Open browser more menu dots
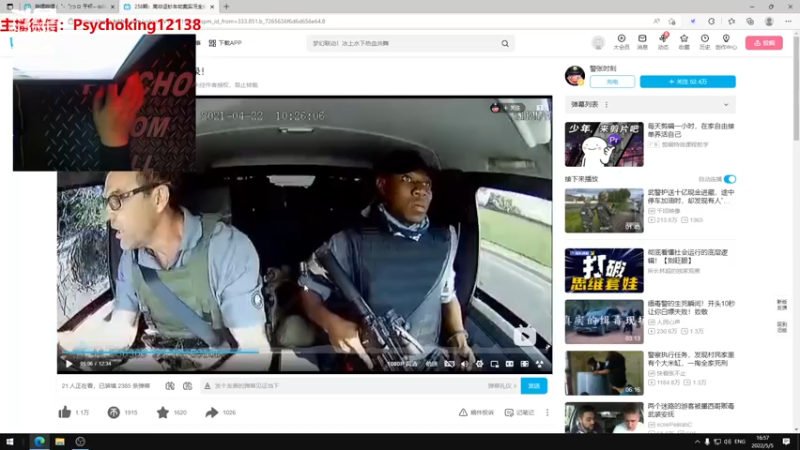800x450 pixels. click(788, 21)
